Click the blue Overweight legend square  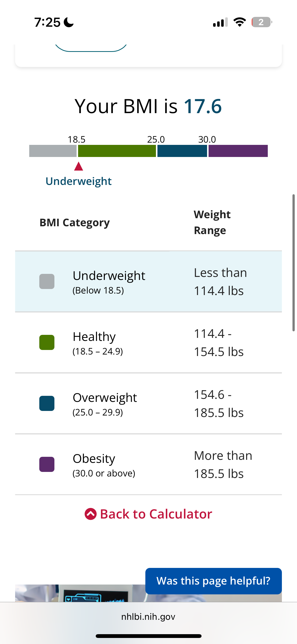pos(47,403)
